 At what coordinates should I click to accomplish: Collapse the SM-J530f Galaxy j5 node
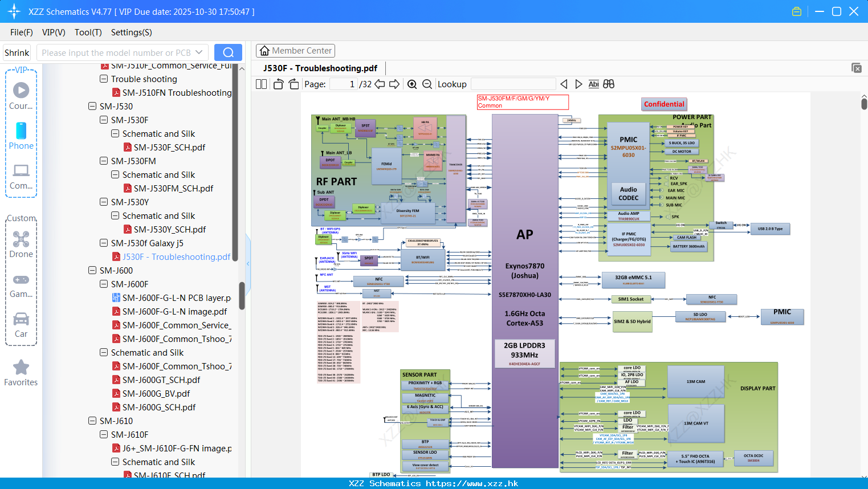[104, 243]
